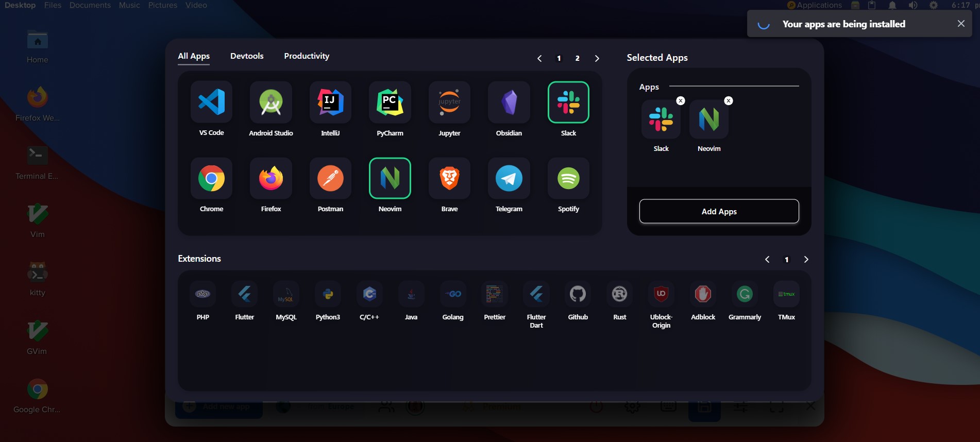The height and width of the screenshot is (442, 980).
Task: Choose the C/C++ extension
Action: [369, 294]
